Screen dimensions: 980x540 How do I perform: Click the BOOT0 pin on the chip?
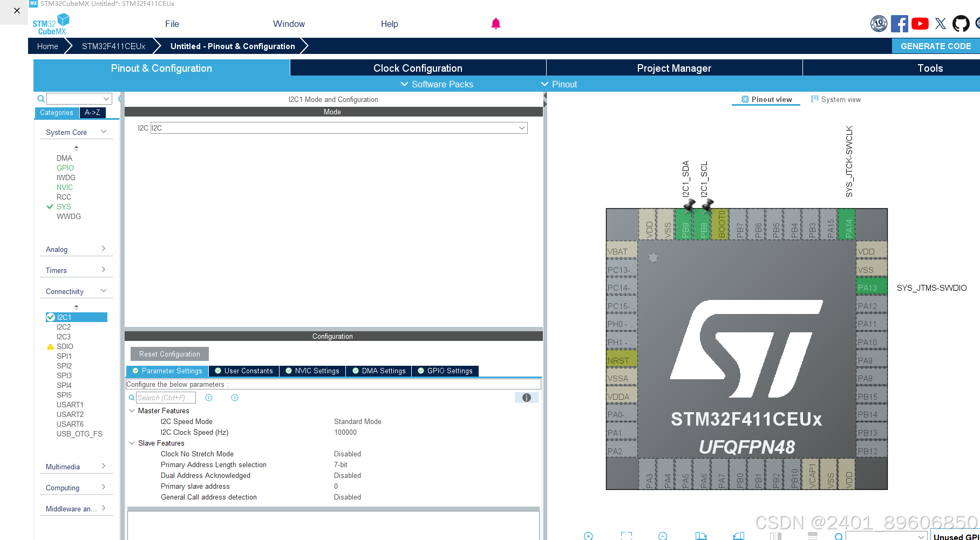coord(721,225)
